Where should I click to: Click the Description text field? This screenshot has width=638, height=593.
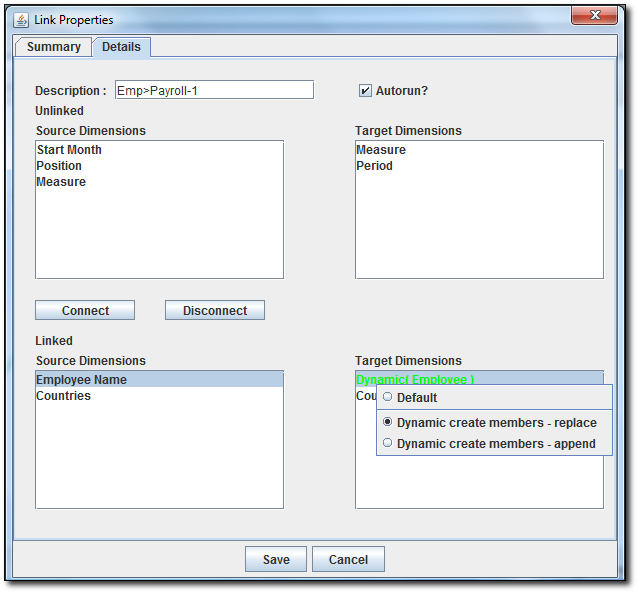coord(214,90)
